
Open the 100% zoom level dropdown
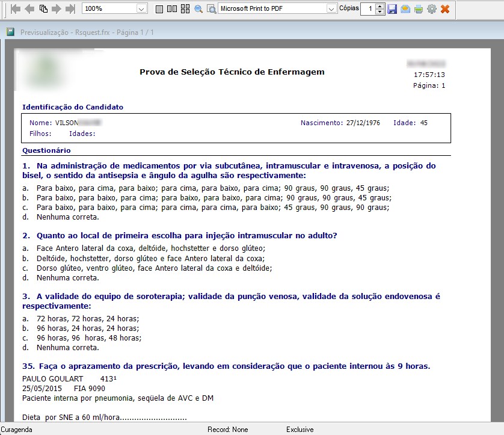pos(141,9)
